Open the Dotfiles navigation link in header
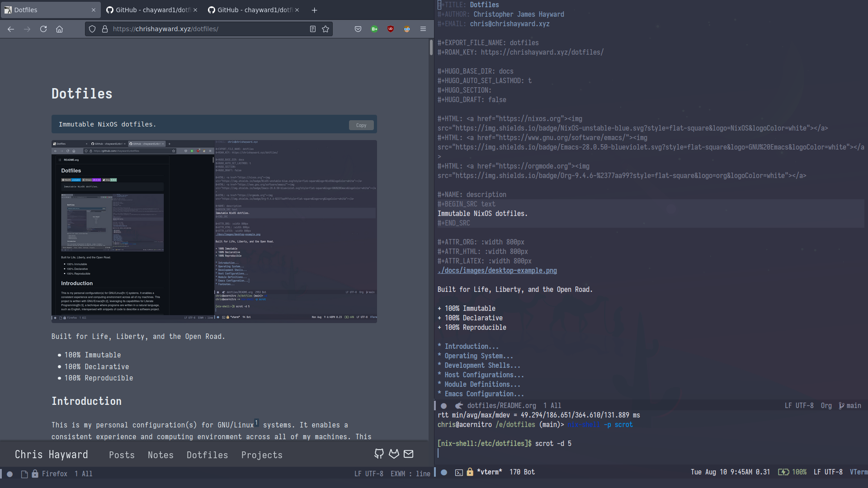 coord(207,455)
